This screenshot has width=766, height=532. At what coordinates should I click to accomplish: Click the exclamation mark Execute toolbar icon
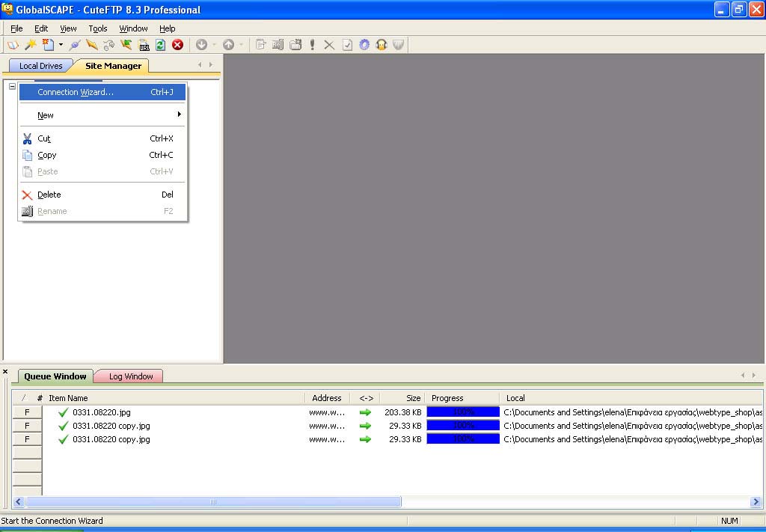(x=313, y=45)
